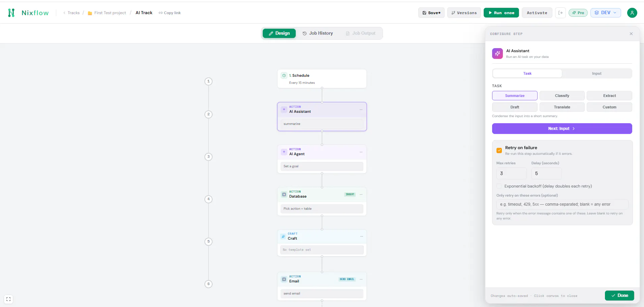This screenshot has width=644, height=307.
Task: Click the INSERT badge on Database node
Action: click(x=350, y=194)
